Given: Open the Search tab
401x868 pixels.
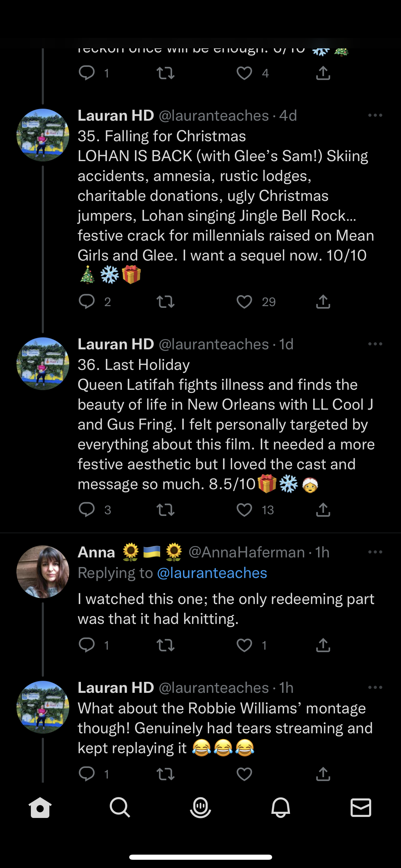Looking at the screenshot, I should tap(120, 808).
